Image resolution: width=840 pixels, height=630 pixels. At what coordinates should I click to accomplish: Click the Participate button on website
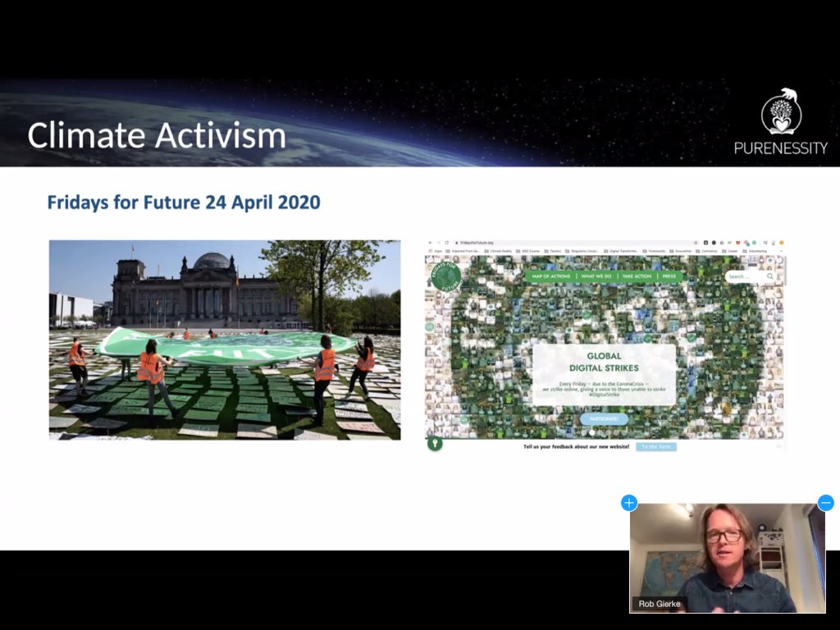click(604, 418)
